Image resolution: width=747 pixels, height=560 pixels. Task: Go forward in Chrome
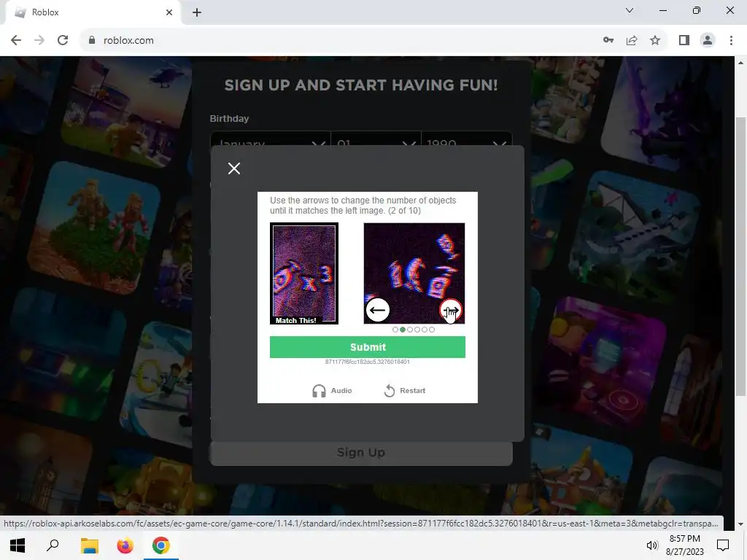click(x=39, y=41)
